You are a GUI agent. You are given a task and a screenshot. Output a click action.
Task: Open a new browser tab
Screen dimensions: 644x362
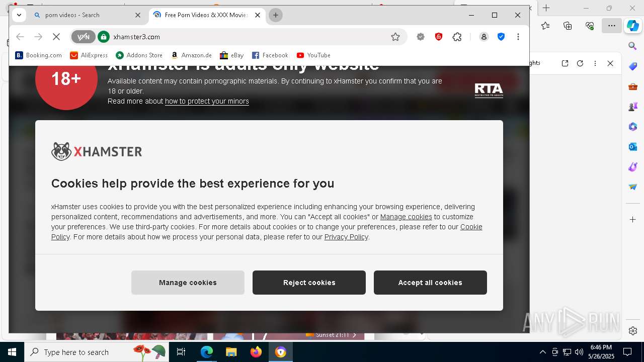[x=275, y=15]
